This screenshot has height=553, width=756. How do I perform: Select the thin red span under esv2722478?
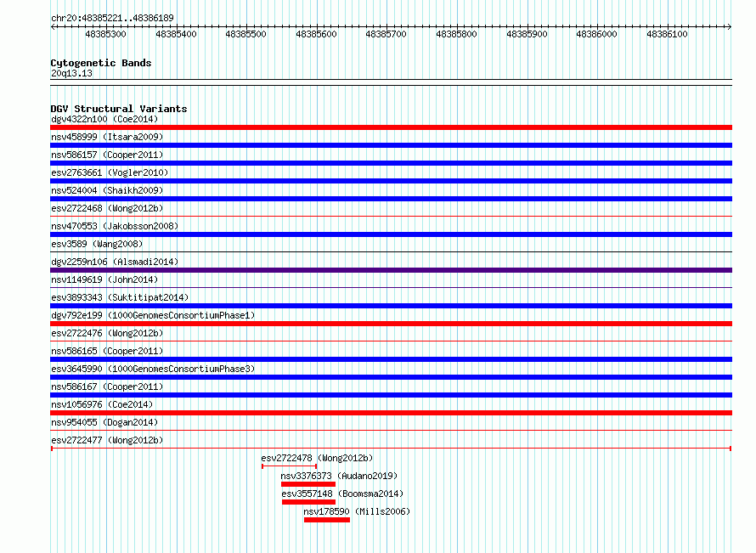(x=290, y=466)
